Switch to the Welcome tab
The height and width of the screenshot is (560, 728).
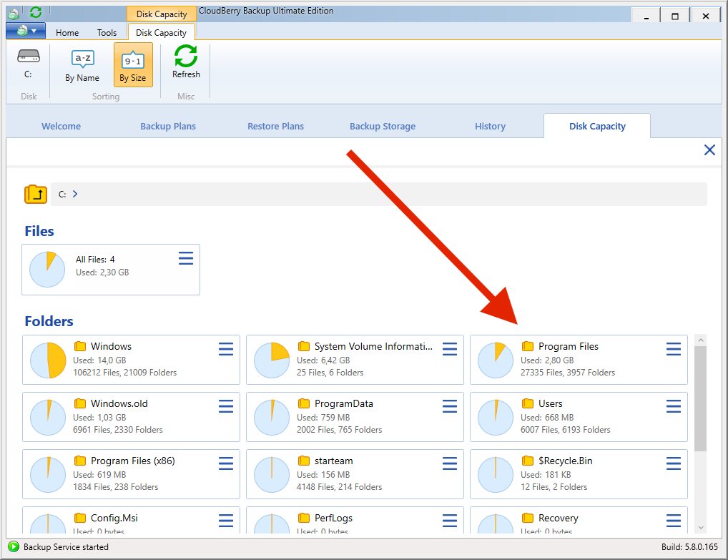click(62, 127)
